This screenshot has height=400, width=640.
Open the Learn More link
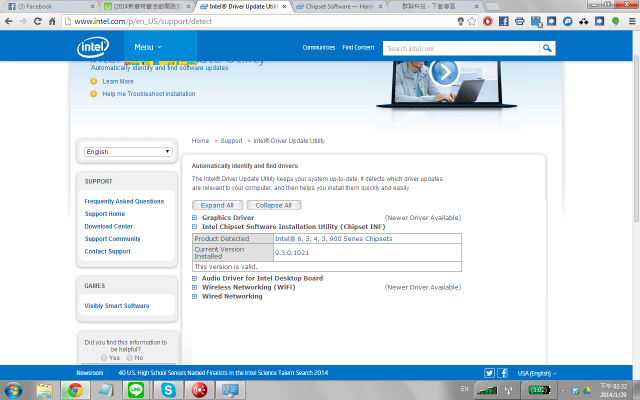point(118,82)
